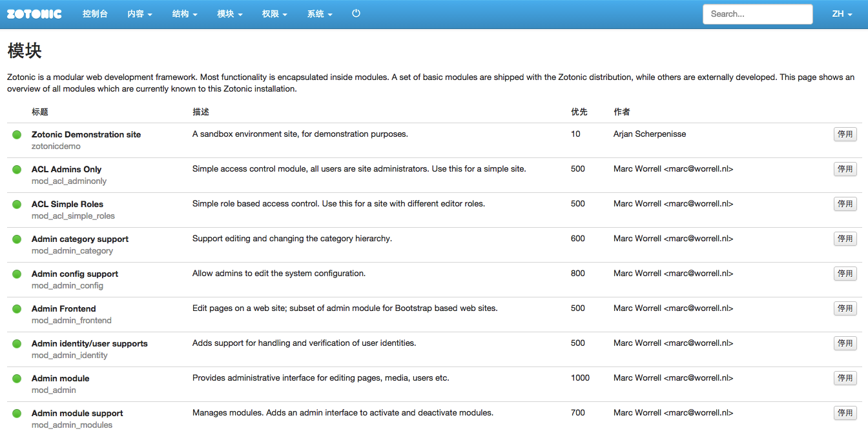Viewport: 868px width, 431px height.
Task: Go to 控制台 dashboard
Action: (x=95, y=14)
